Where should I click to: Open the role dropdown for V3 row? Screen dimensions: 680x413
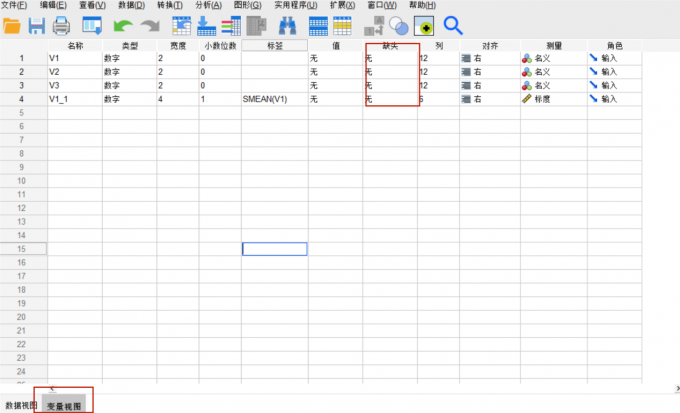pos(613,86)
